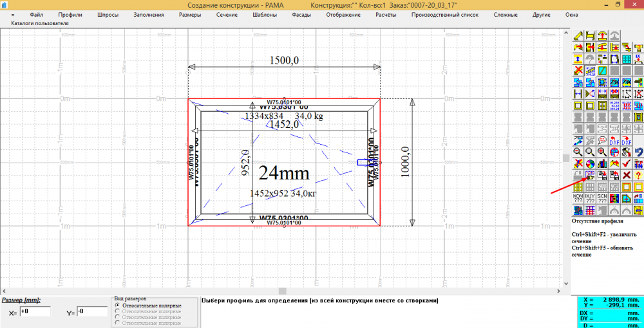Screen dimensions: 644x328
Task: Click the cyan grid window icon
Action: click(627, 59)
